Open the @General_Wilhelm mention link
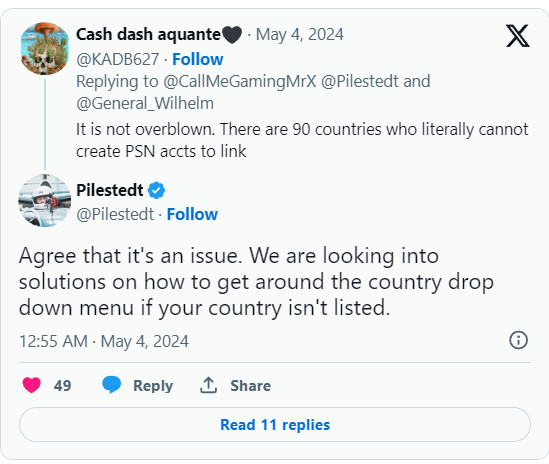This screenshot has height=464, width=549. [x=145, y=103]
